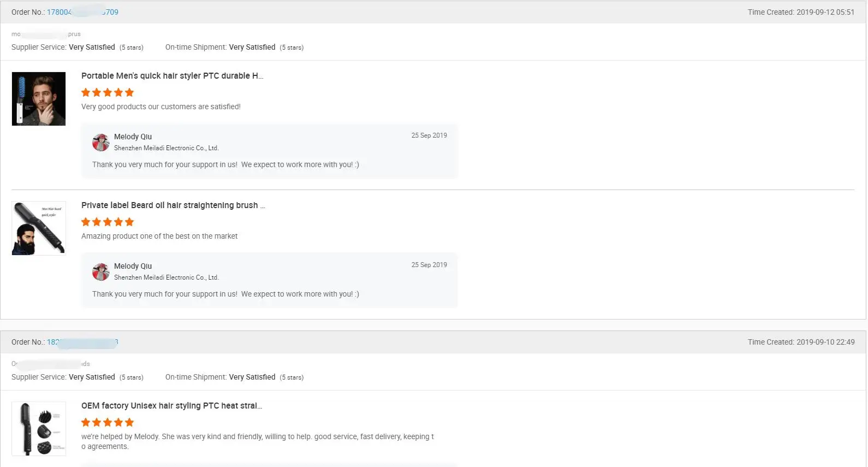Click Melody Qiu's avatar in the first reply

(x=101, y=143)
